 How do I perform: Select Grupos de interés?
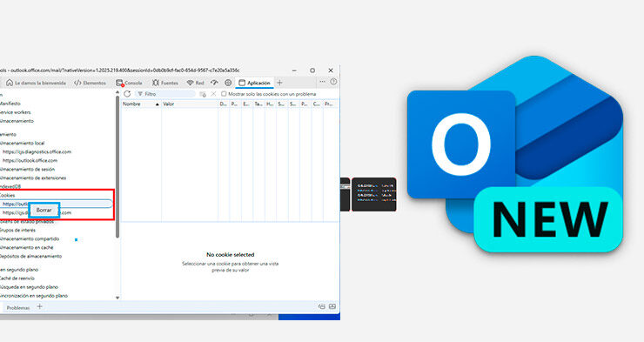click(17, 230)
